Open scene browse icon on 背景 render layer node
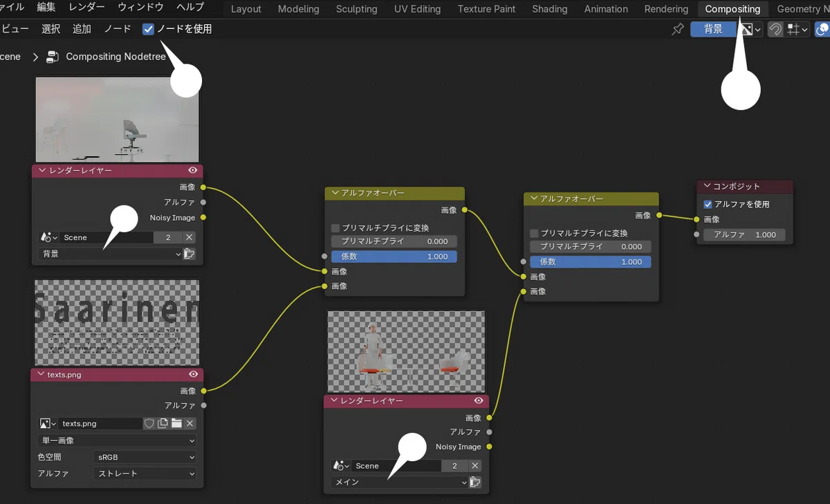 coord(48,237)
